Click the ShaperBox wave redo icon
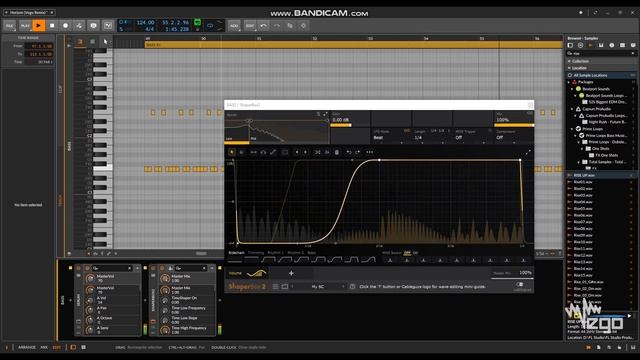Image resolution: width=640 pixels, height=360 pixels. click(x=358, y=152)
